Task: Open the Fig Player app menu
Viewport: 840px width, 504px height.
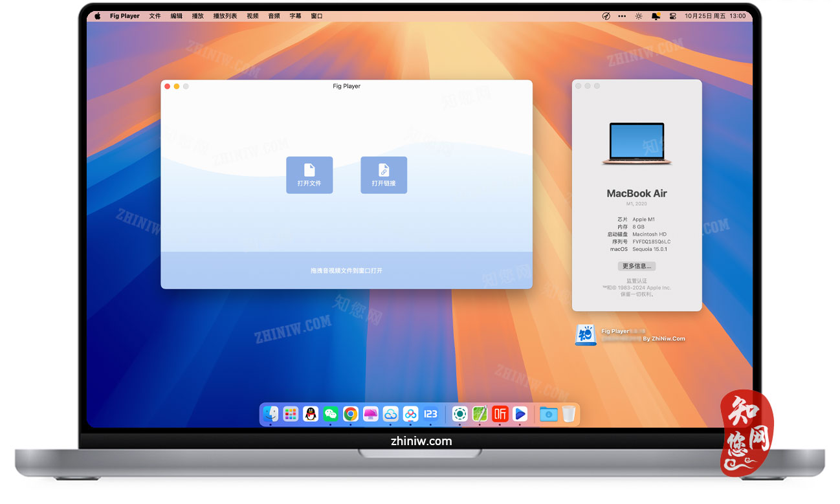Action: [x=125, y=16]
